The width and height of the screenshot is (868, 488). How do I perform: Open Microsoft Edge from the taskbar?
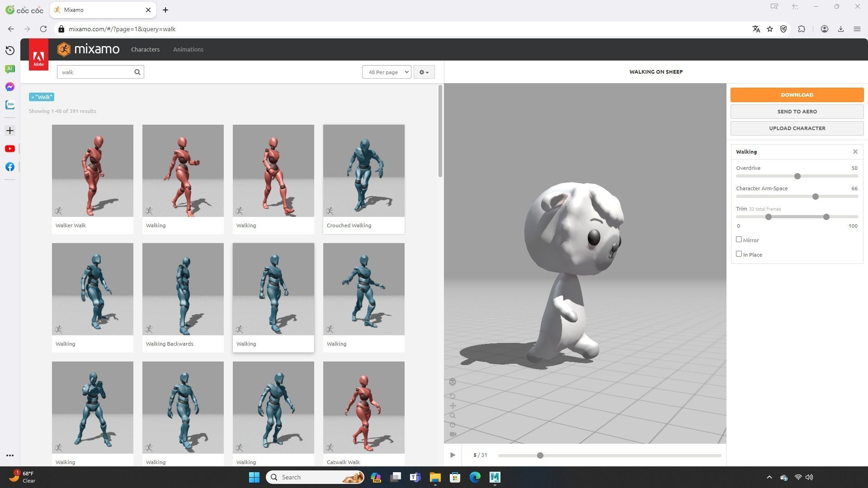click(475, 477)
